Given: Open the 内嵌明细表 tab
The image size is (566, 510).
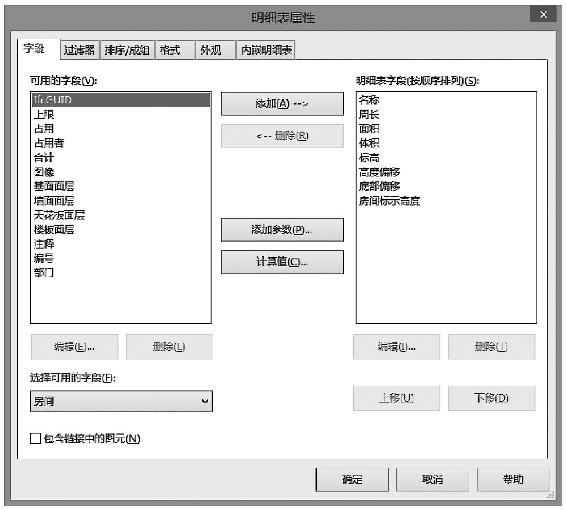Looking at the screenshot, I should tap(266, 50).
